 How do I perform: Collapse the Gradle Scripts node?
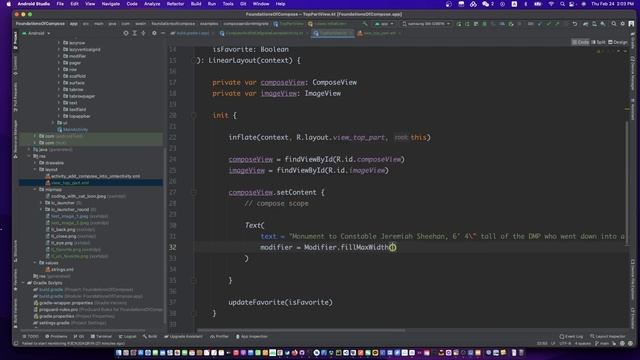click(23, 283)
